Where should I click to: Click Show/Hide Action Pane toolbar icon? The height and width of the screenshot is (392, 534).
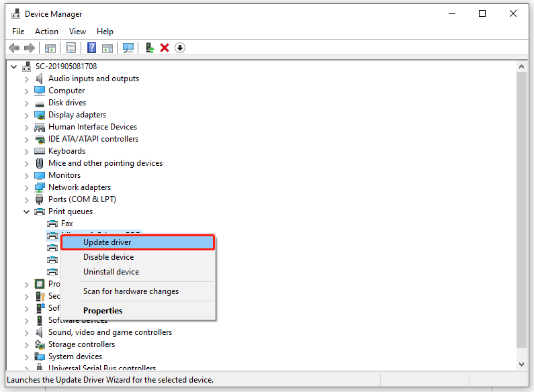tap(107, 48)
